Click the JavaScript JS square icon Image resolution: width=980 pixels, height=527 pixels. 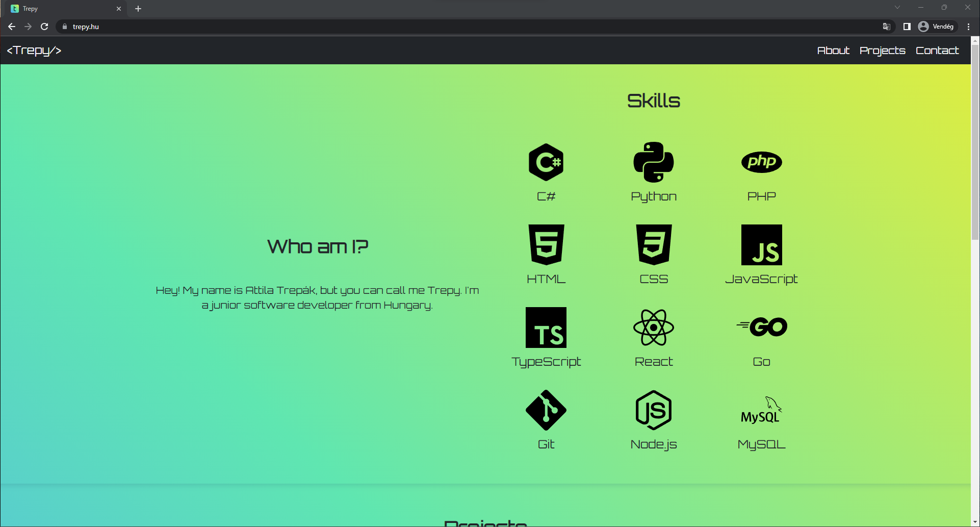761,245
